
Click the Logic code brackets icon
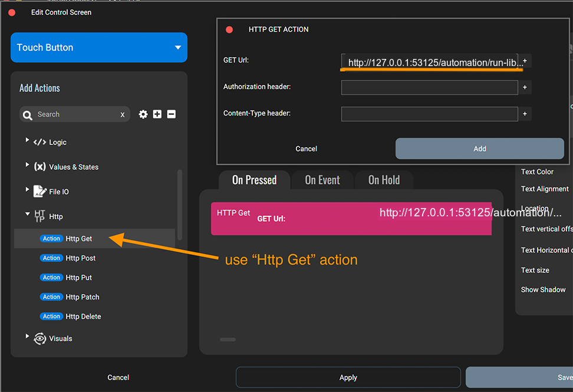coord(39,142)
